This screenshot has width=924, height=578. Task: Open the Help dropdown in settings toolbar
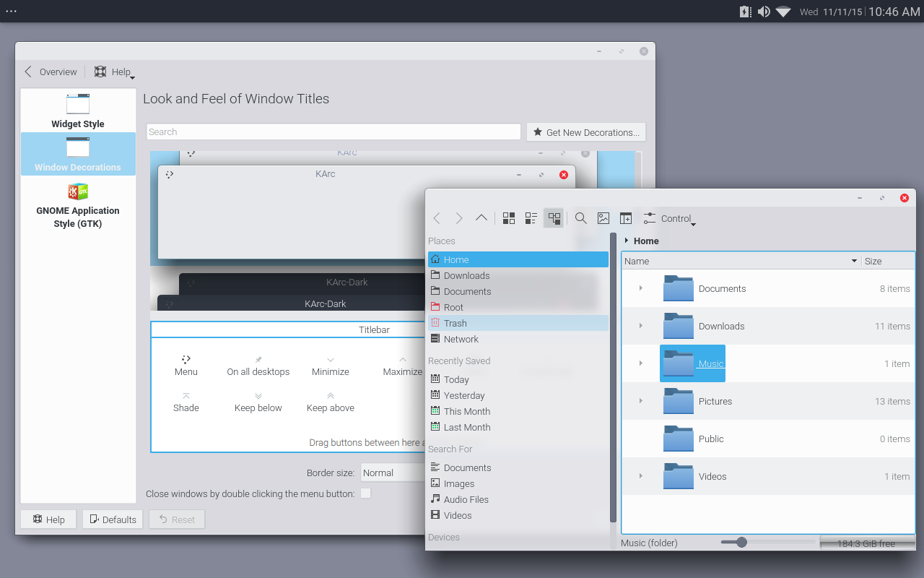click(x=114, y=72)
